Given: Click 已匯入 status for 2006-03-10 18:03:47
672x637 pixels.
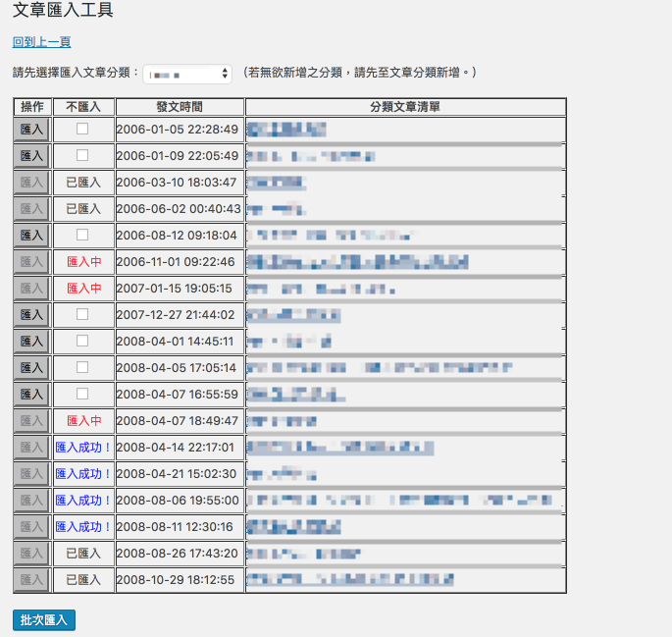Looking at the screenshot, I should tap(83, 183).
